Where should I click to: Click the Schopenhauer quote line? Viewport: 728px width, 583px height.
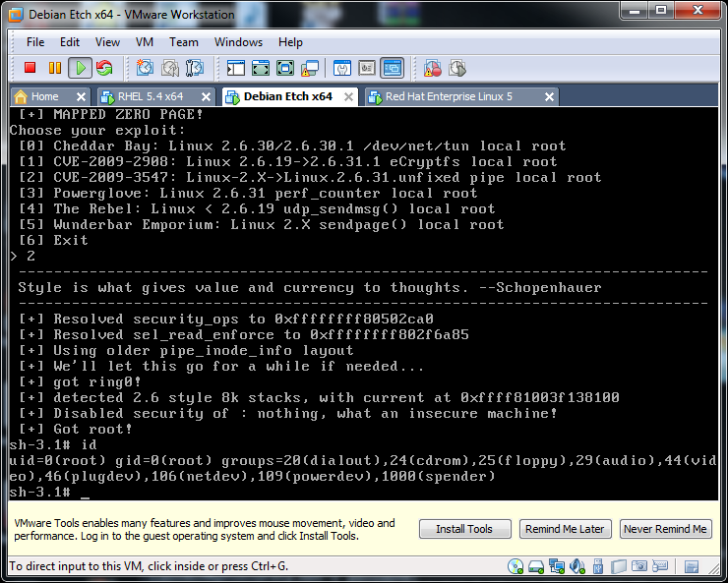tap(310, 287)
